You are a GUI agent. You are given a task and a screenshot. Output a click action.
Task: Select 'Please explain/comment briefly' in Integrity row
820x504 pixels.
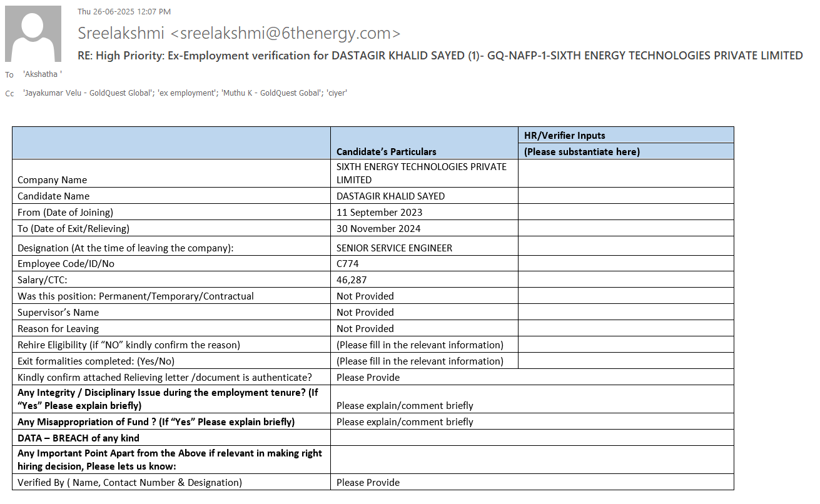click(405, 406)
